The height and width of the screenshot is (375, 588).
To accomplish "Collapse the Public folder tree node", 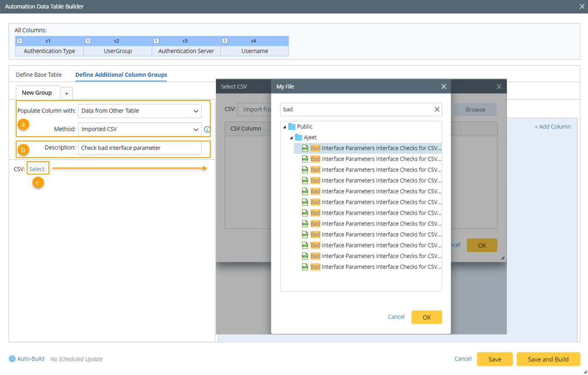I will pyautogui.click(x=285, y=127).
